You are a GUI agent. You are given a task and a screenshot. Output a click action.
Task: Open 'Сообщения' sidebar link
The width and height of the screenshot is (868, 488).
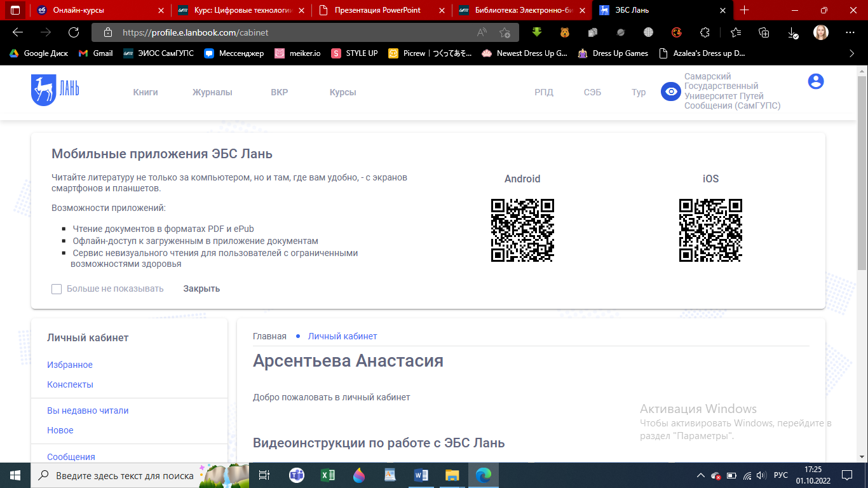tap(71, 457)
